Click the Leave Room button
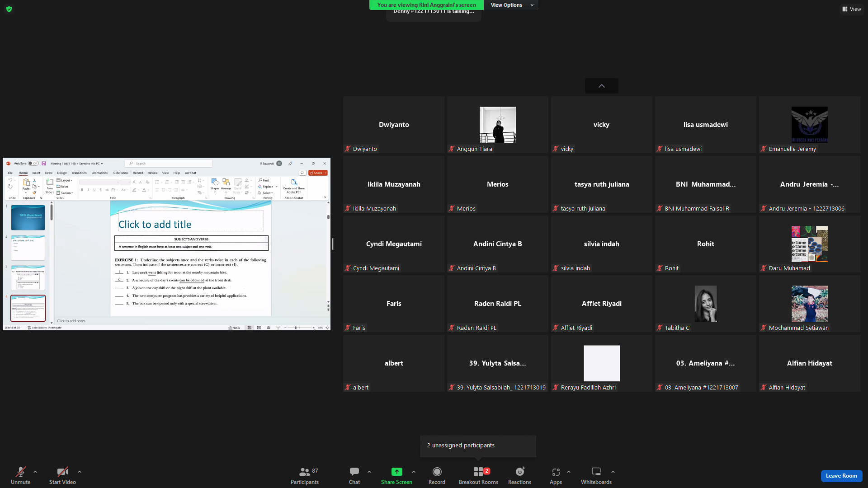 pyautogui.click(x=841, y=476)
